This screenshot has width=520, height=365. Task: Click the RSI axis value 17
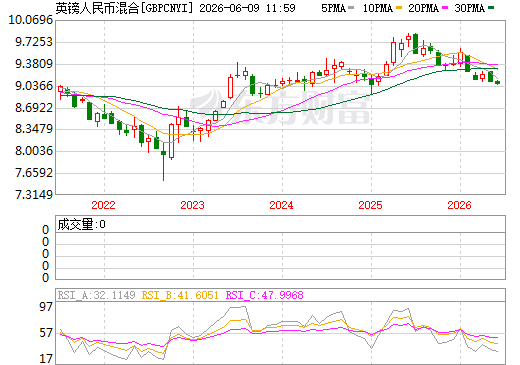point(46,359)
